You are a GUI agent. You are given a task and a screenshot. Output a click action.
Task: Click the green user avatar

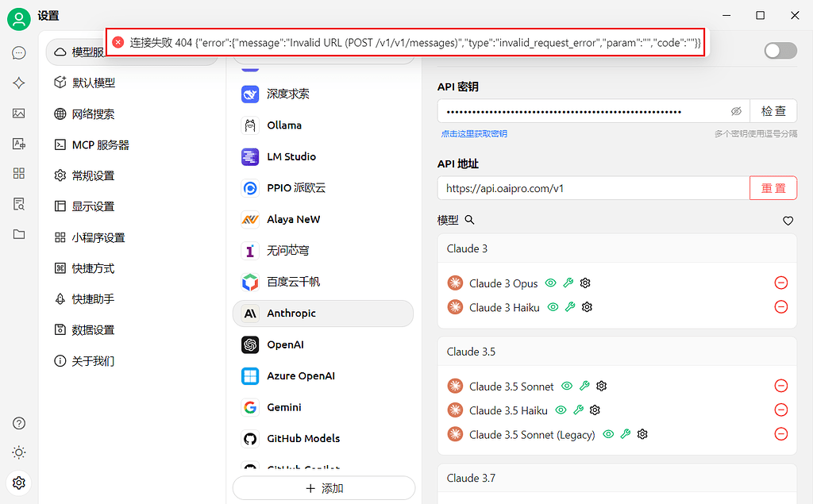coord(19,19)
